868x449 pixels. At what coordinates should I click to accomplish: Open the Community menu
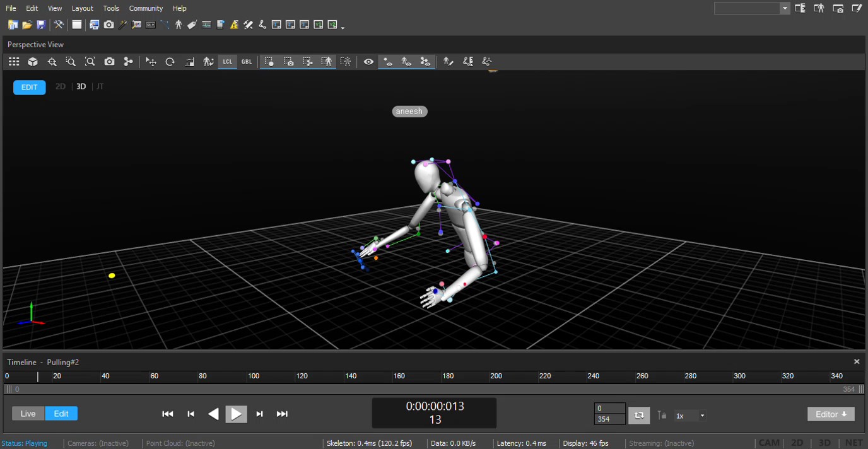[146, 8]
